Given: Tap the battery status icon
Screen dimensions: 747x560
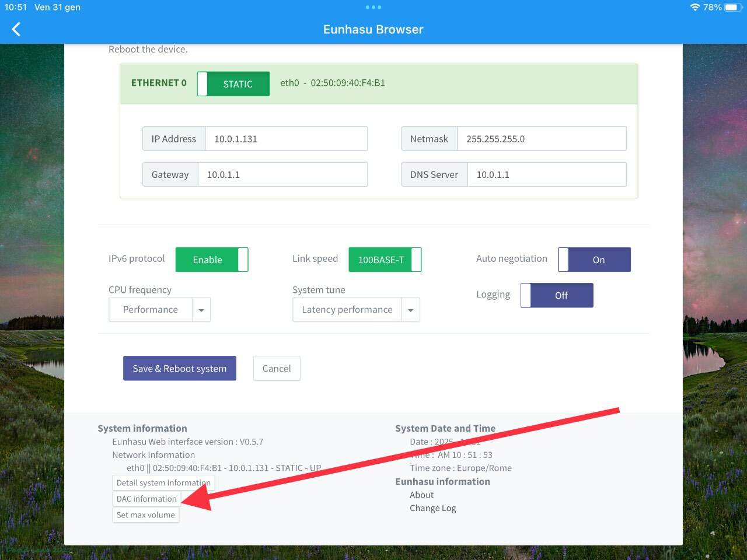Looking at the screenshot, I should 732,8.
